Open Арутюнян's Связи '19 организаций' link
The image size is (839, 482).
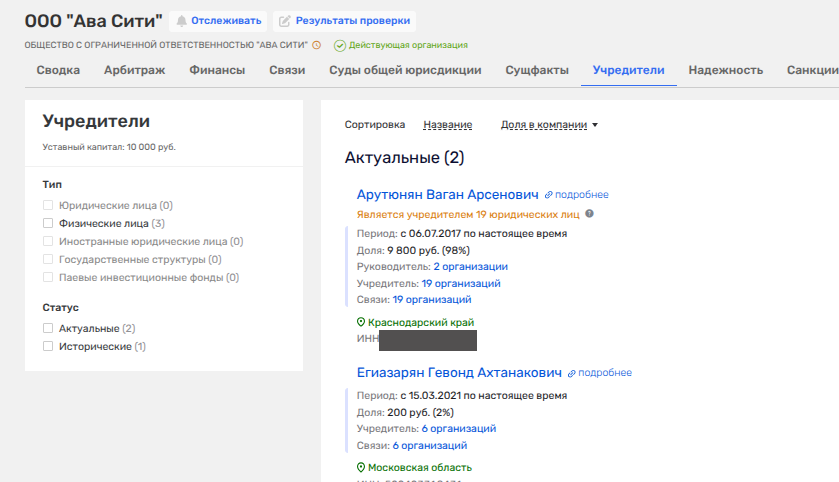pyautogui.click(x=432, y=300)
